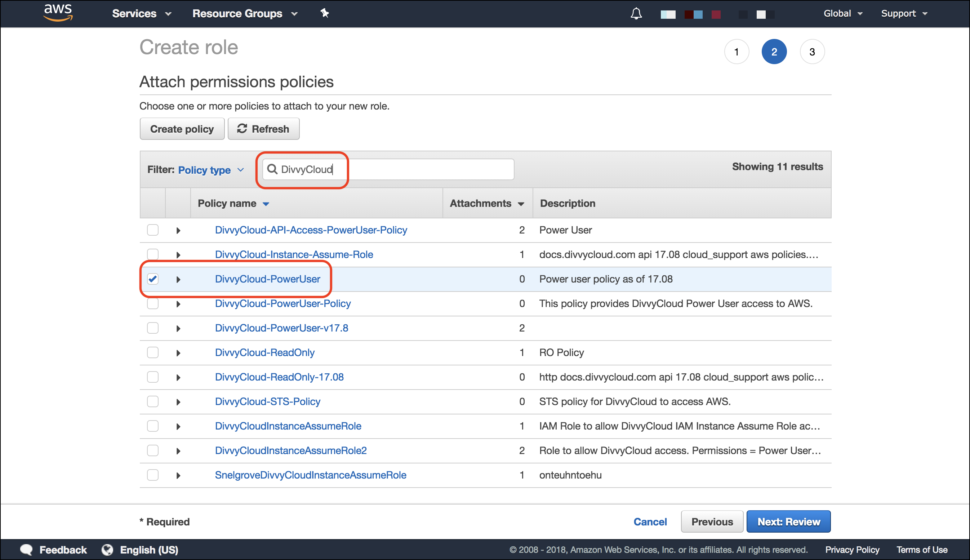This screenshot has width=970, height=560.
Task: Uncheck the DivvyCloud-PowerUser checkbox
Action: (153, 279)
